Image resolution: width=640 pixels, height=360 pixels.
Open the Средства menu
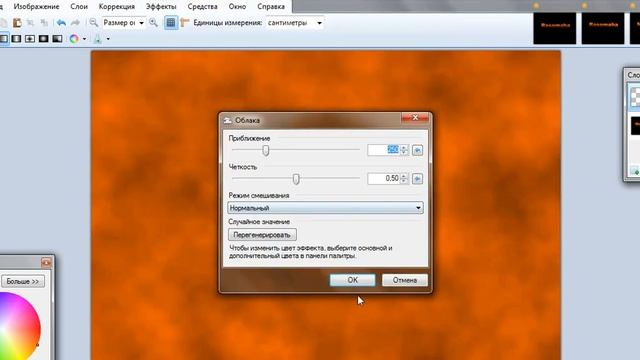(202, 7)
